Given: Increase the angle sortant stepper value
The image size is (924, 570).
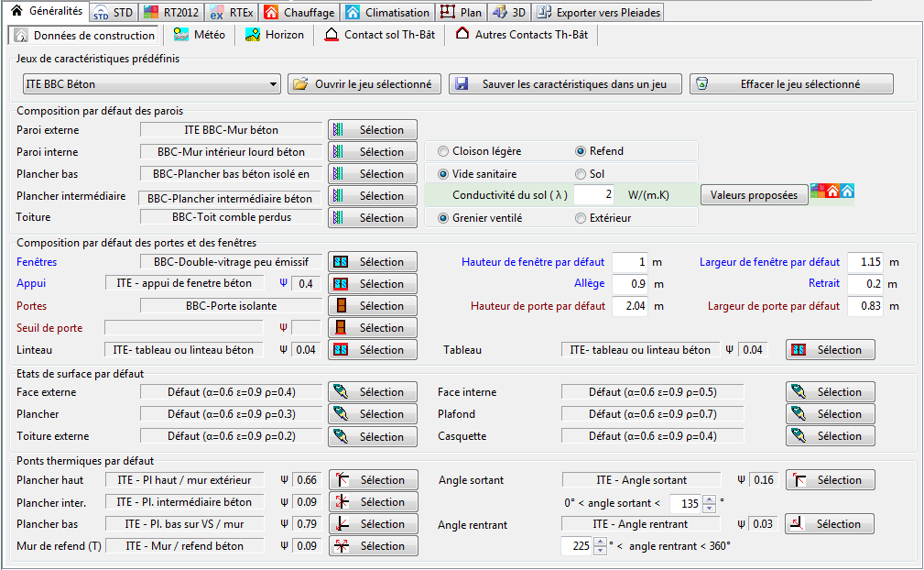Looking at the screenshot, I should click(708, 499).
